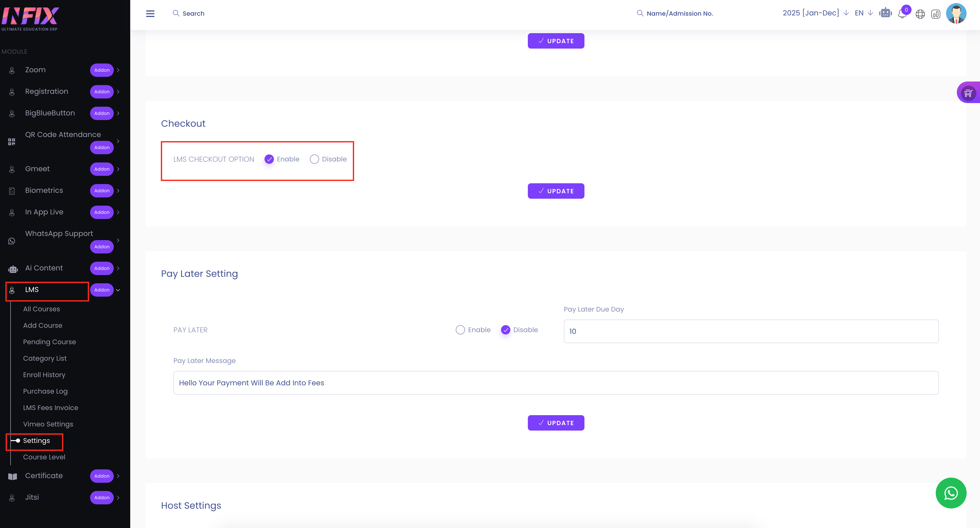The width and height of the screenshot is (980, 528).
Task: Click the green WhatsApp chat button
Action: coord(951,493)
